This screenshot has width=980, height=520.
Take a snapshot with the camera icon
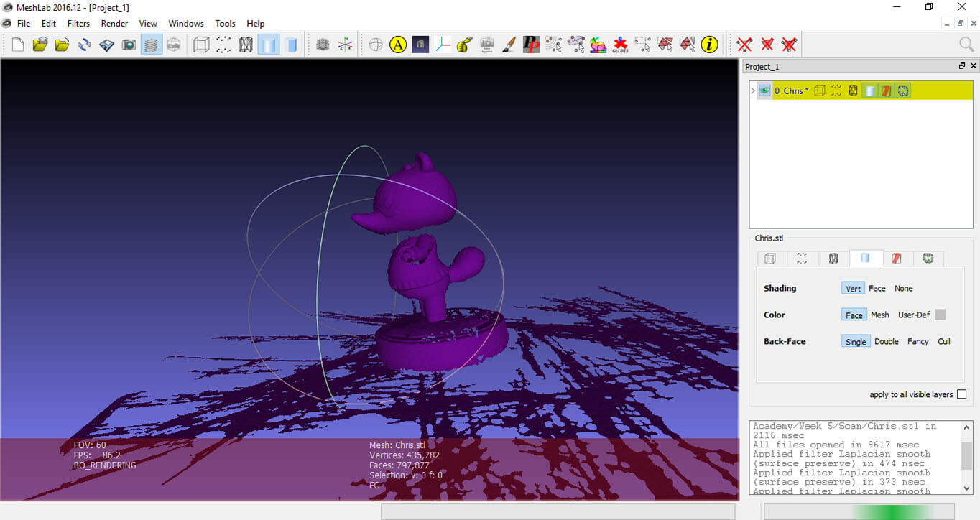coord(129,45)
